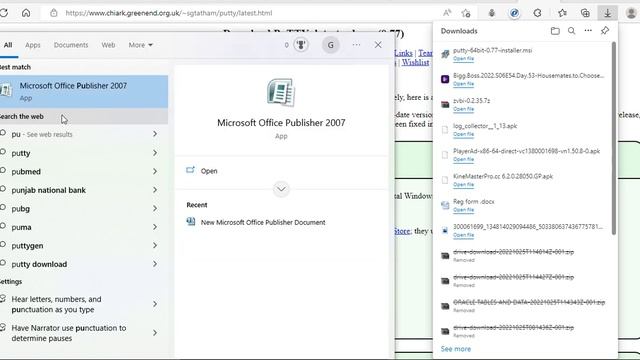The height and width of the screenshot is (360, 640).
Task: Open file link for log_collector__1_13.apk
Action: point(463,134)
